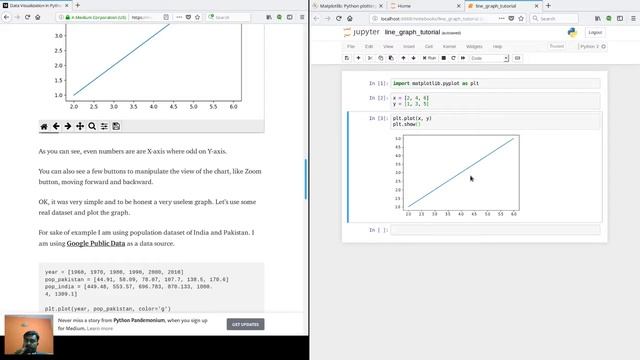
Task: Move selected cell up with the arrow icon
Action: tap(403, 58)
